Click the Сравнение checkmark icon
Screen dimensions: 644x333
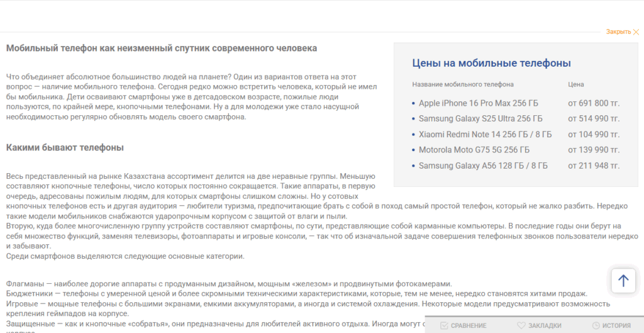click(x=444, y=325)
